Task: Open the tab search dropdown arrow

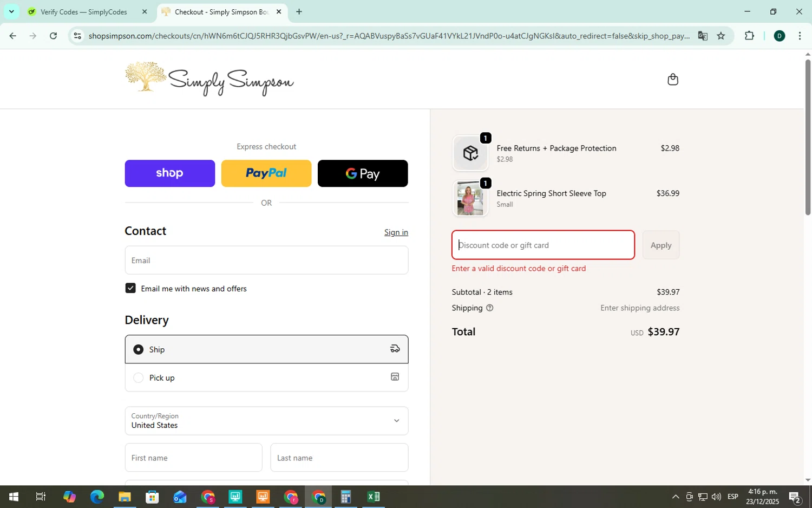Action: [x=11, y=11]
